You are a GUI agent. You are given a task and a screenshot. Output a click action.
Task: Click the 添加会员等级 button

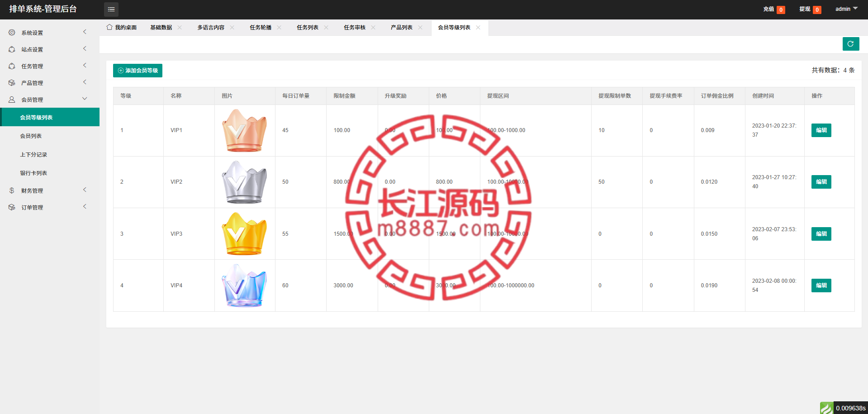tap(138, 71)
